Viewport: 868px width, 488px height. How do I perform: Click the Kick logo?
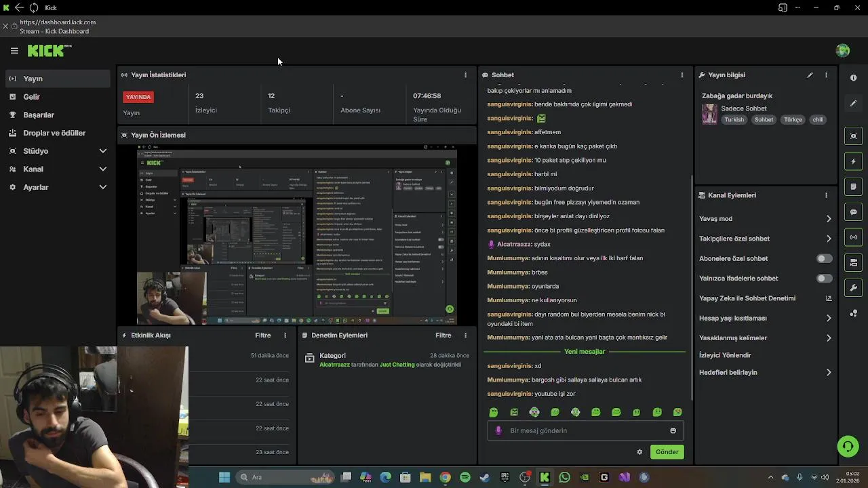coord(49,51)
